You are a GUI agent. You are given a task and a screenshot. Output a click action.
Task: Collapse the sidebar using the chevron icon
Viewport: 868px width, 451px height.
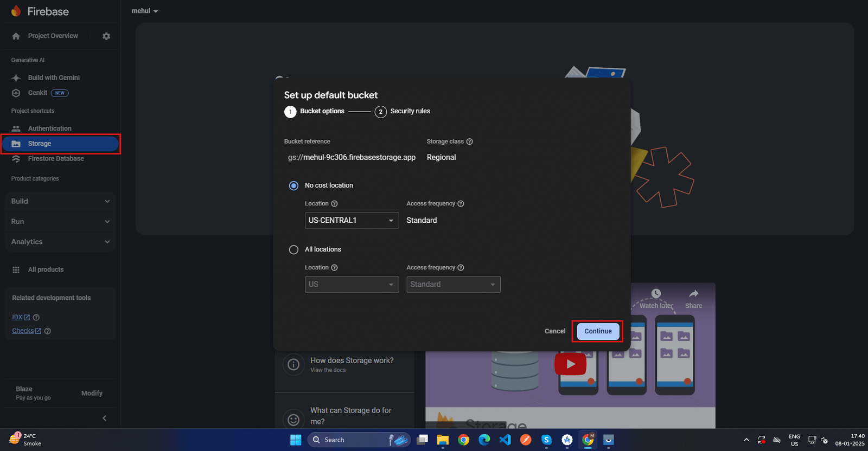[104, 418]
